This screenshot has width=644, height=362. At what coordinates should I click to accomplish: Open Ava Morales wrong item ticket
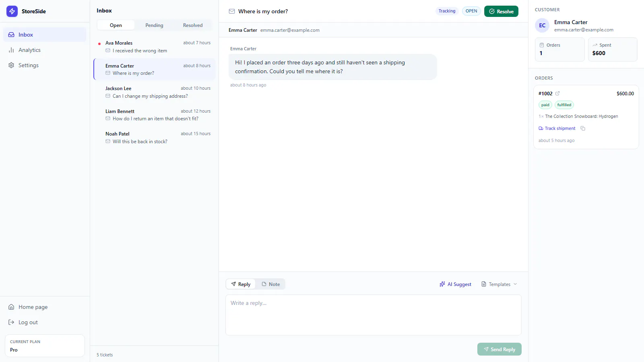tap(155, 47)
